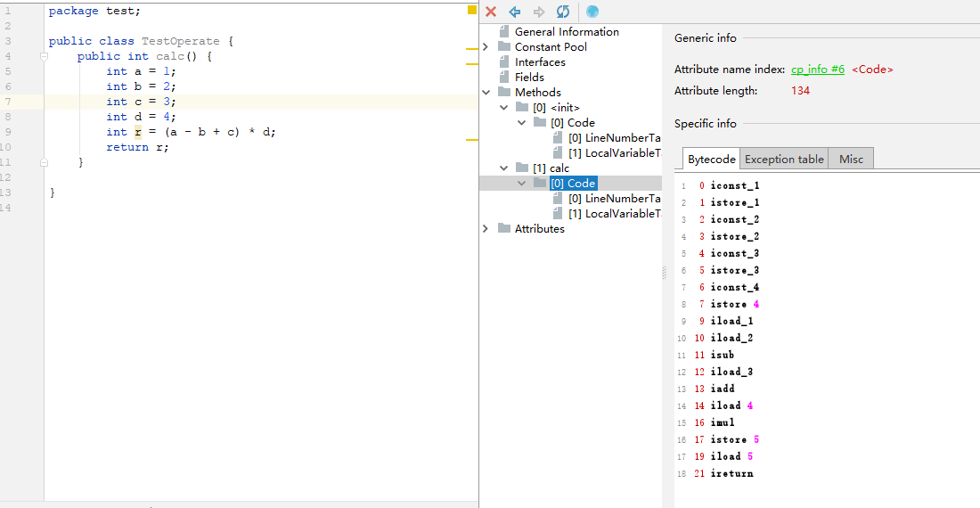
Task: Collapse the Methods node
Action: click(486, 92)
